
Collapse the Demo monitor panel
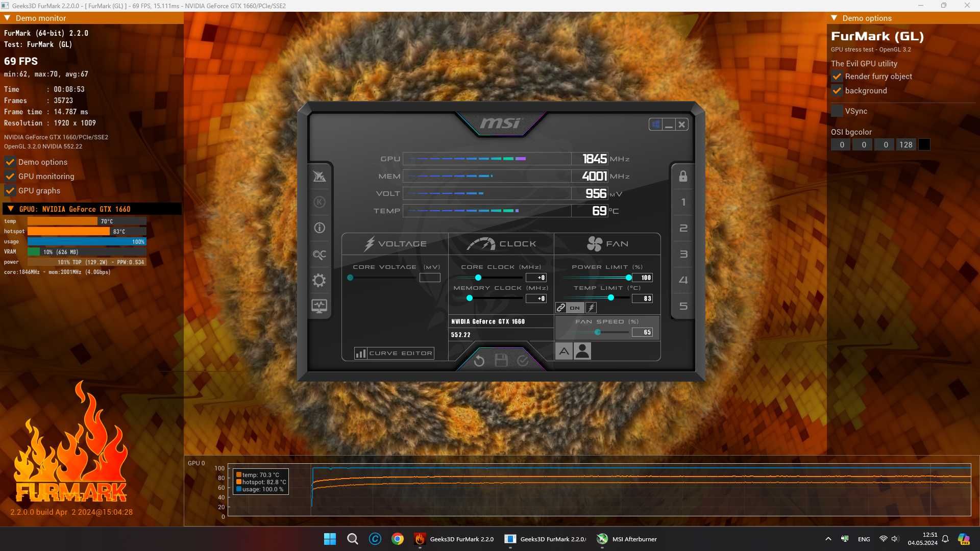(7, 18)
